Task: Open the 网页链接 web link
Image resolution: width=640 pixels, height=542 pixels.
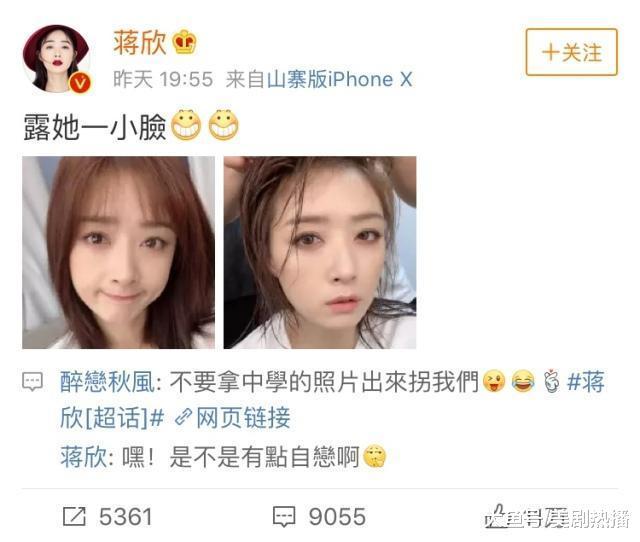Action: click(243, 418)
